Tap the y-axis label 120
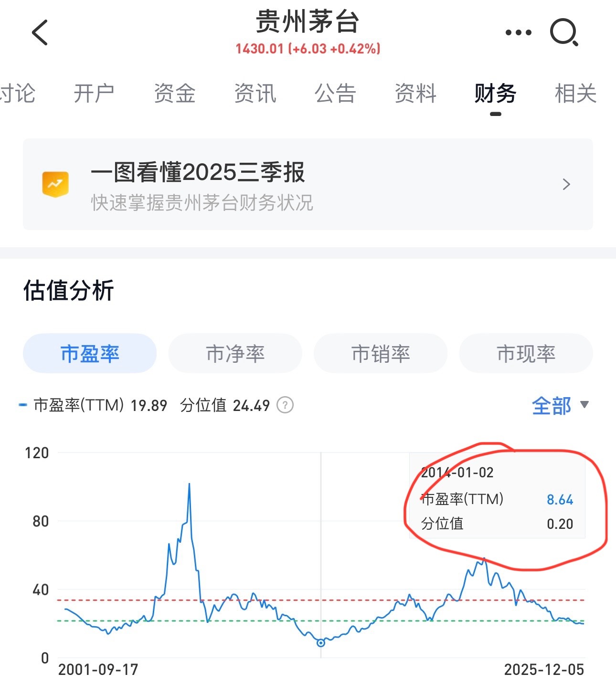Screen dimensions: 616x684 point(37,452)
